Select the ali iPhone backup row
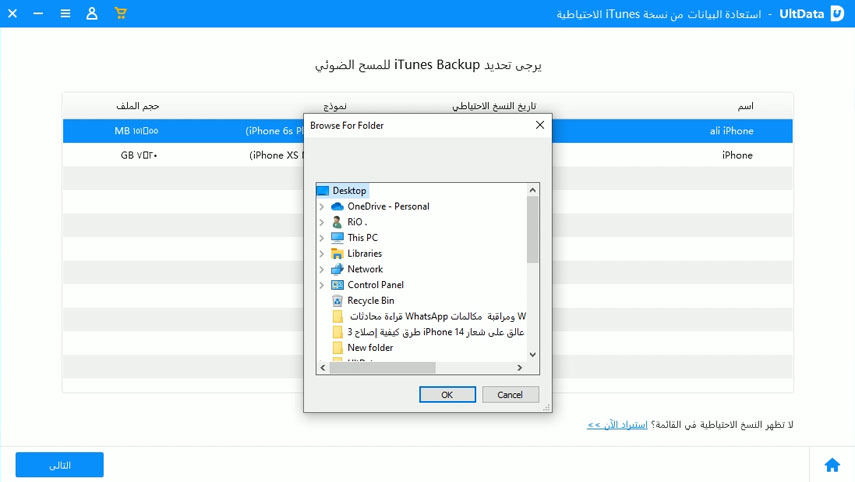Screen dimensions: 855x482 pyautogui.click(x=428, y=131)
